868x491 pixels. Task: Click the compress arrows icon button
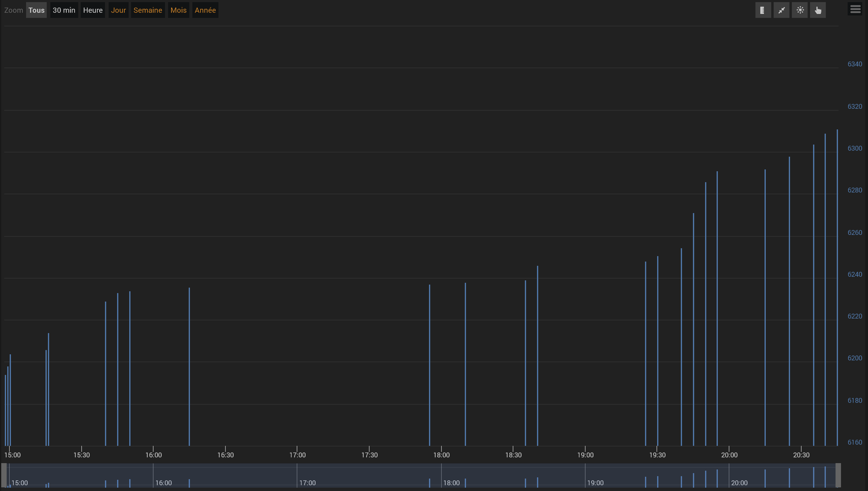[x=781, y=10]
